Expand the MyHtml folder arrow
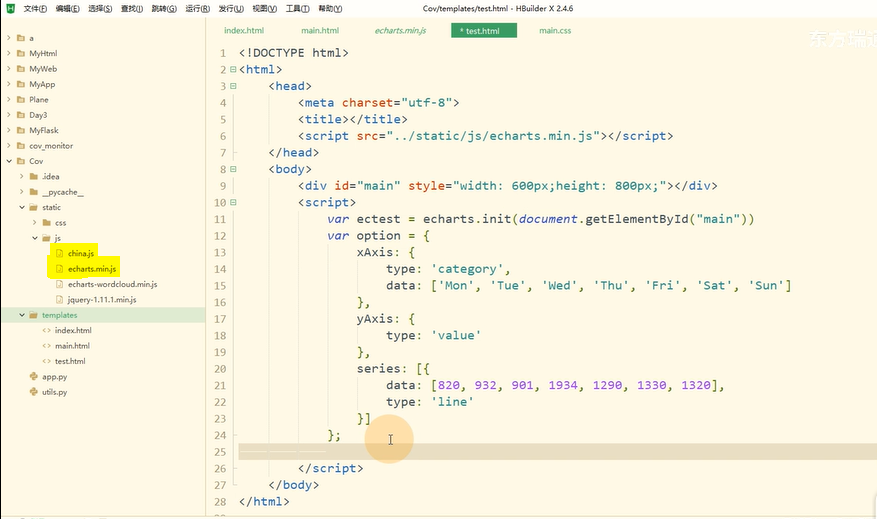Image resolution: width=877 pixels, height=519 pixels. (x=8, y=54)
